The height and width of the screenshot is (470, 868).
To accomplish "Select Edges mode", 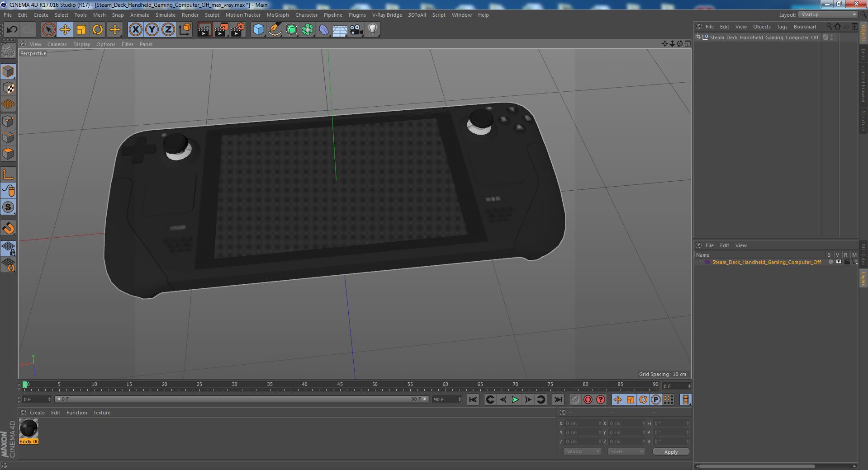I will 8,137.
